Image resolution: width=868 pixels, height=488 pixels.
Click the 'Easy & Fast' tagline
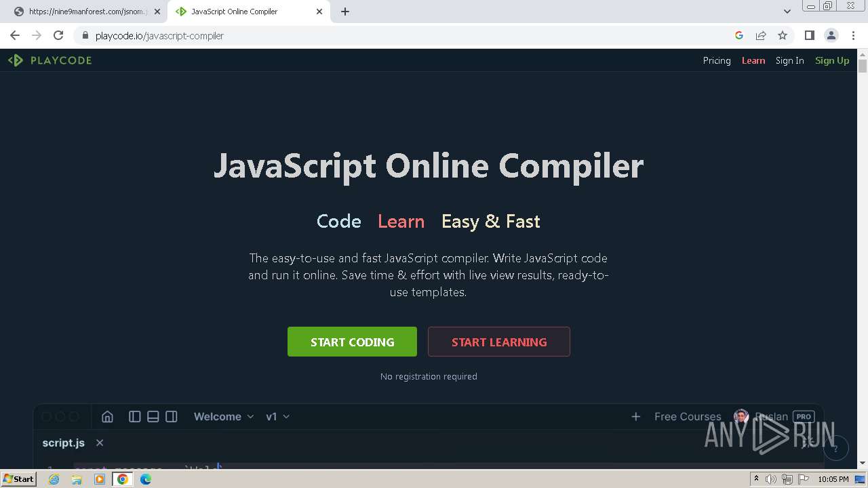pyautogui.click(x=491, y=222)
